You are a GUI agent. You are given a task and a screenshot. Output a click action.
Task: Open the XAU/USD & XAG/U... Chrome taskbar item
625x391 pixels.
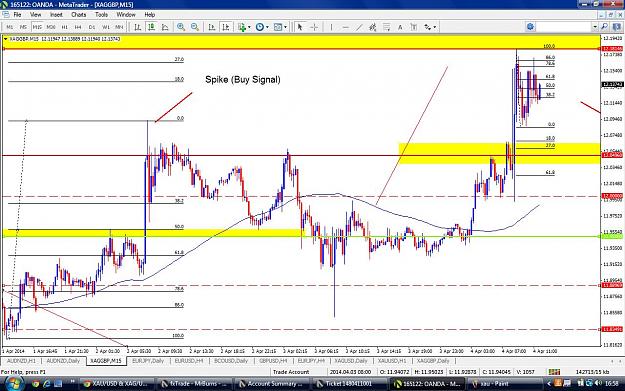[116, 384]
